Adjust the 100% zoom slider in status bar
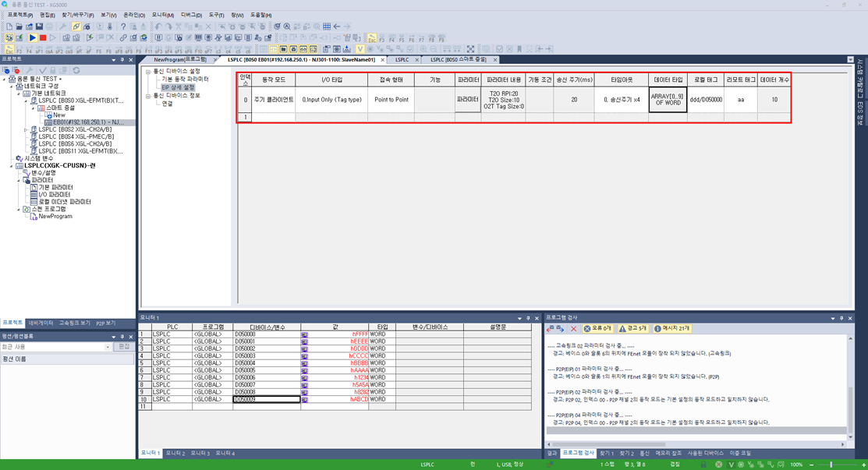Screen dimensions: 868x470 (831, 464)
